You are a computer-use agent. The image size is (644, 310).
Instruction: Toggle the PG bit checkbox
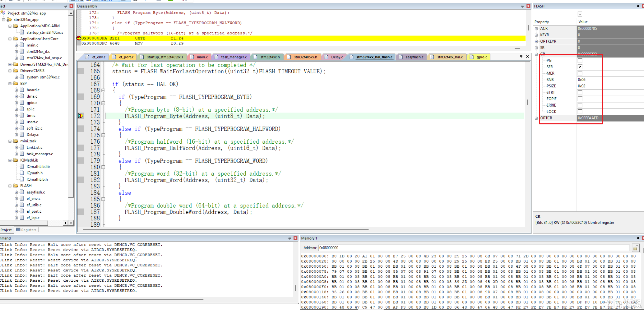[x=580, y=60]
